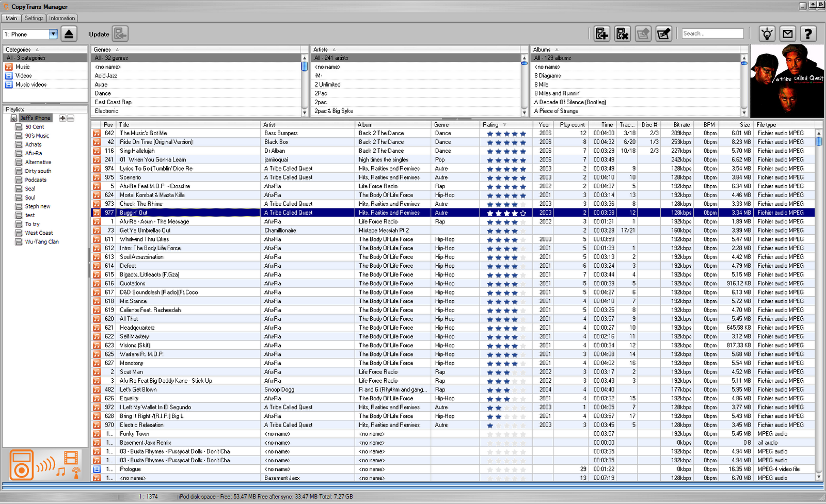Add a playlist with the plus button
826x504 pixels.
tap(62, 118)
